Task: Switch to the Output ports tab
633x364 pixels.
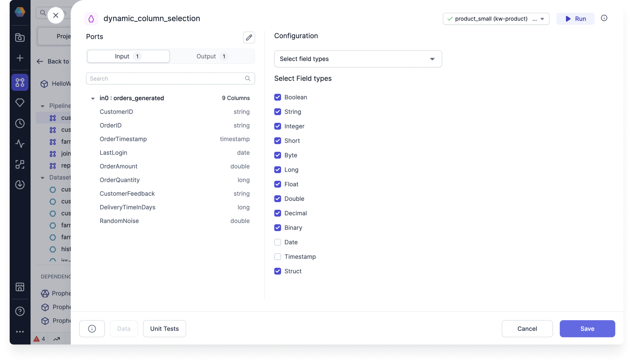Action: [211, 56]
